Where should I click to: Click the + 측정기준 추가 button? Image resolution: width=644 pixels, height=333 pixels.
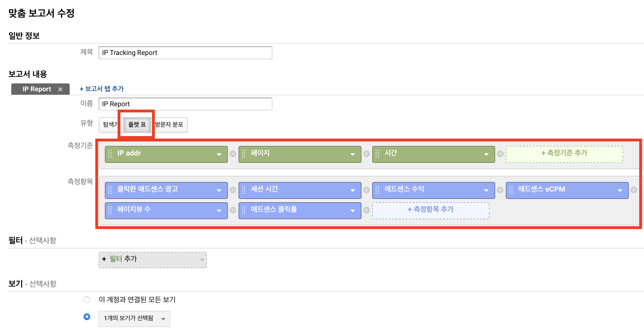tap(564, 153)
